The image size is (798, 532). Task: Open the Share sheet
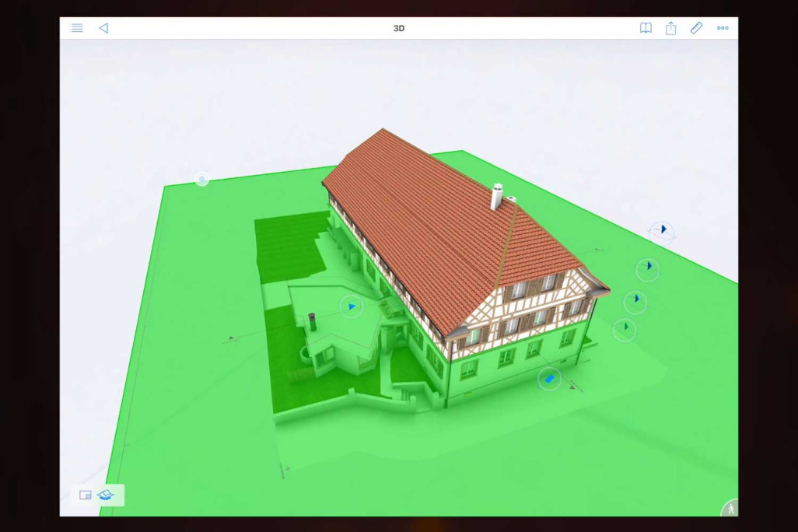click(x=670, y=28)
